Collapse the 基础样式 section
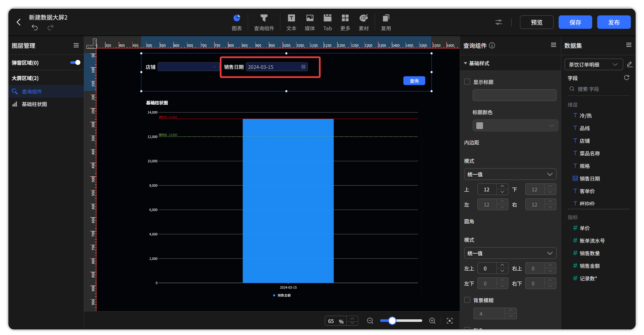Screen dimensions: 644x335 tap(465, 63)
